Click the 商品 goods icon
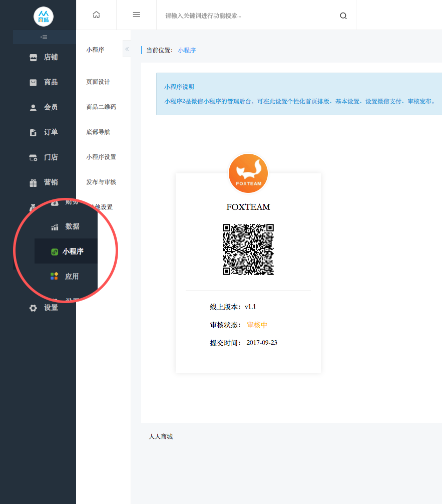Image resolution: width=442 pixels, height=504 pixels. click(33, 83)
